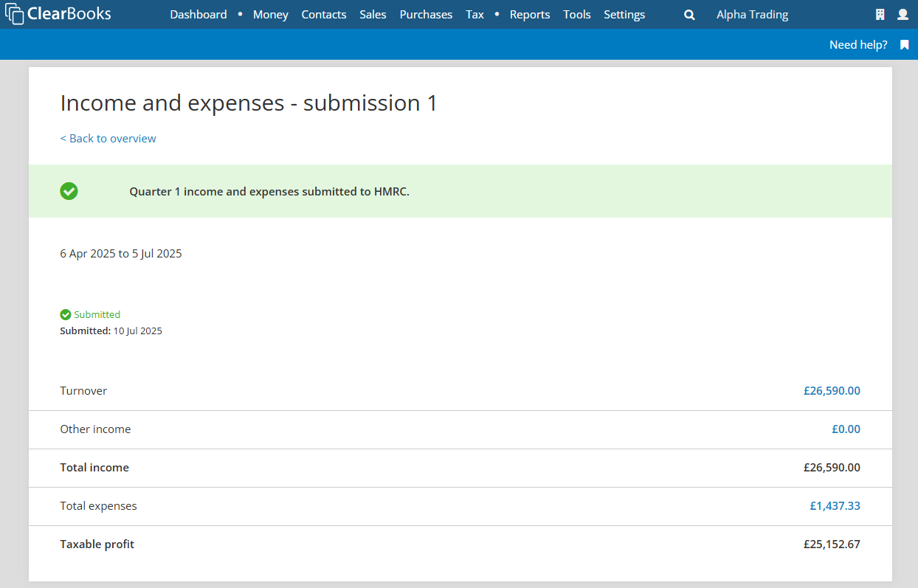Click the Turnover row label
This screenshot has height=588, width=918.
pos(83,391)
